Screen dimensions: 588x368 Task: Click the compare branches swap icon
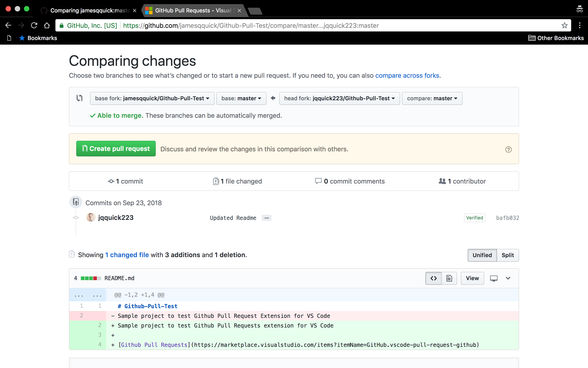coord(79,98)
